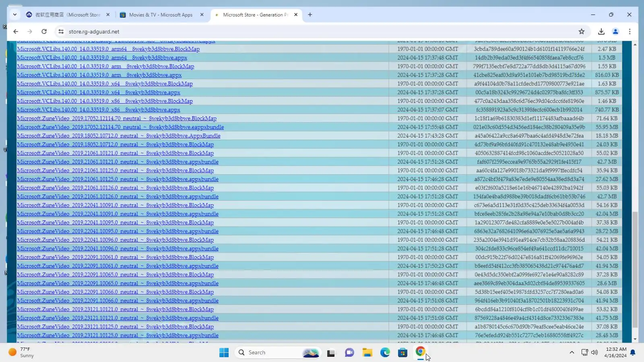Open ZuneVideo 2019.17052.12114.70 eappxbundle link

[x=120, y=127]
